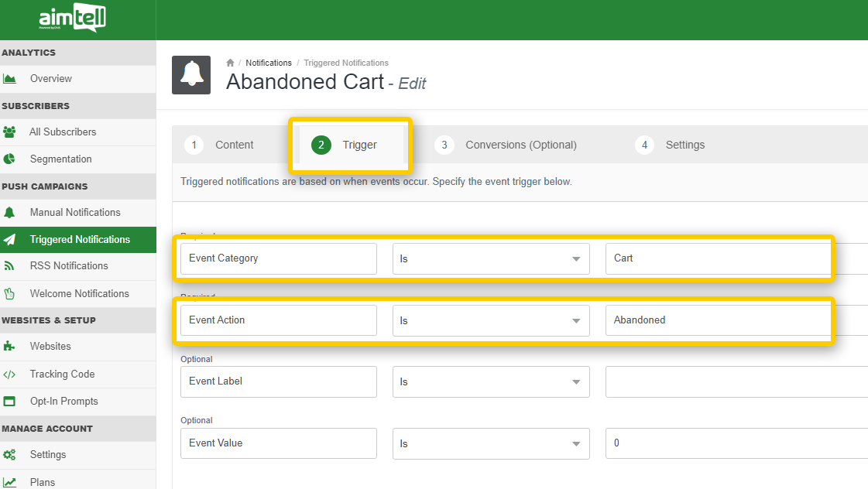Screen dimensions: 868x489
Task: Open Welcome Notifications
Action: 78,294
